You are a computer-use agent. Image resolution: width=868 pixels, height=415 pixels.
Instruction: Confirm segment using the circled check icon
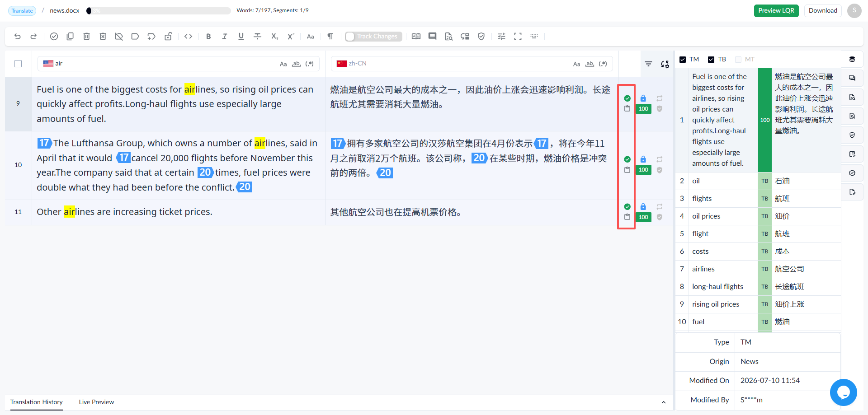pyautogui.click(x=54, y=37)
